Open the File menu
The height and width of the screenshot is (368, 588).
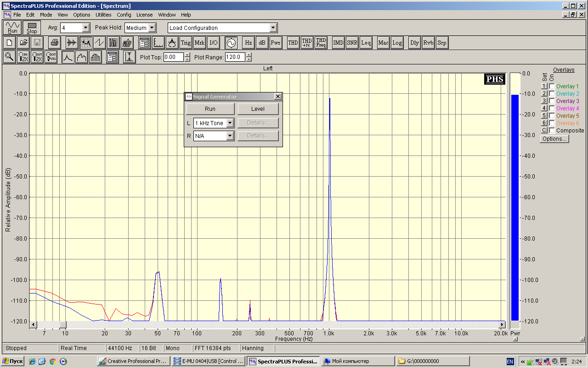[x=17, y=15]
